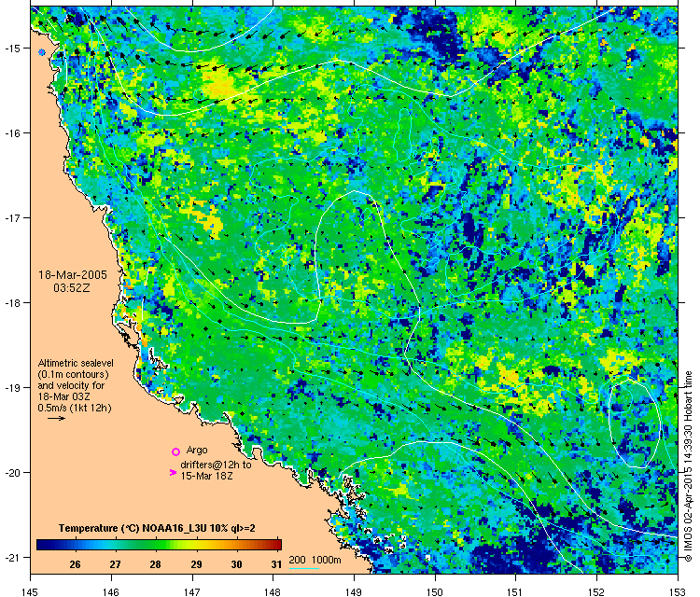Click the '15-Mar 18Z' legend label

(206, 476)
